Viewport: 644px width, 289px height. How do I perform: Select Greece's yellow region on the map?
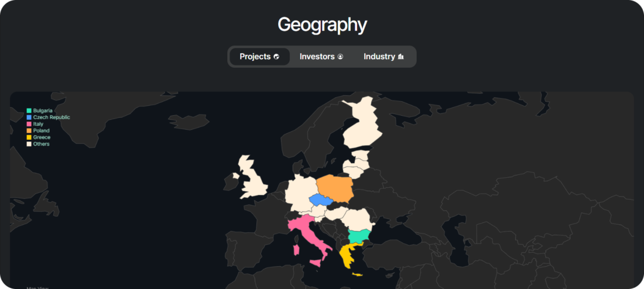[348, 255]
